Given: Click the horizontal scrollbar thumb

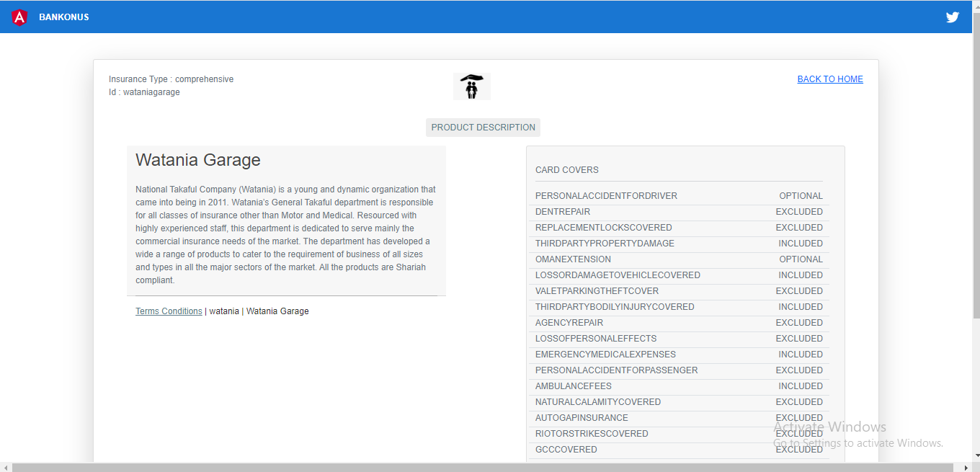Looking at the screenshot, I should click(x=483, y=468).
